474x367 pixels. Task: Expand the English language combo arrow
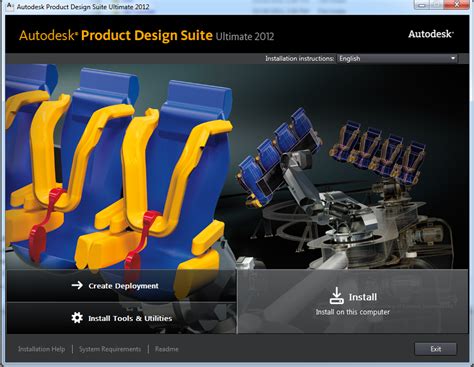[453, 58]
